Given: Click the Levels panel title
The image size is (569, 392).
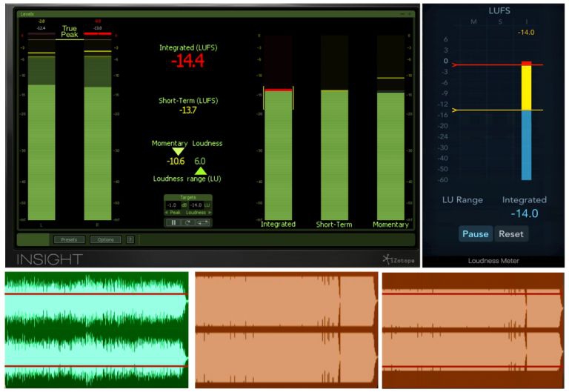Looking at the screenshot, I should pos(27,14).
